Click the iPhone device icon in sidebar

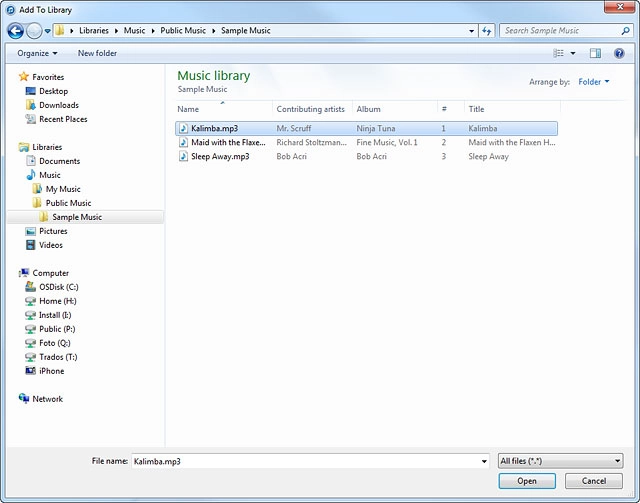32,371
